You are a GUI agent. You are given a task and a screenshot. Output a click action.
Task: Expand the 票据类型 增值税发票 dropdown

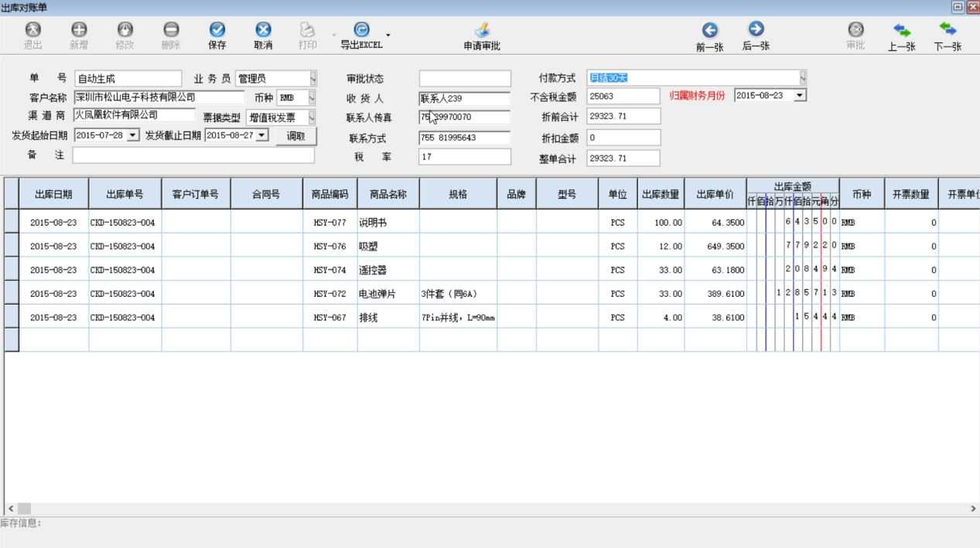312,117
